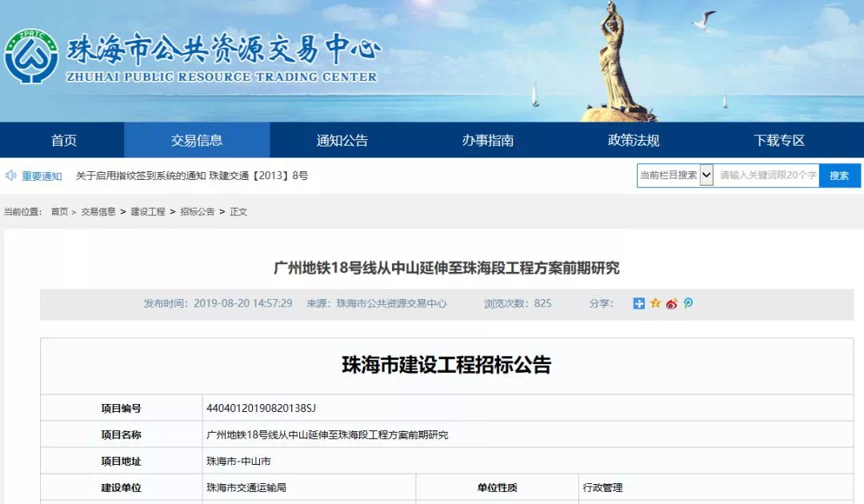Open the 下载专区 section
864x504 pixels.
779,140
